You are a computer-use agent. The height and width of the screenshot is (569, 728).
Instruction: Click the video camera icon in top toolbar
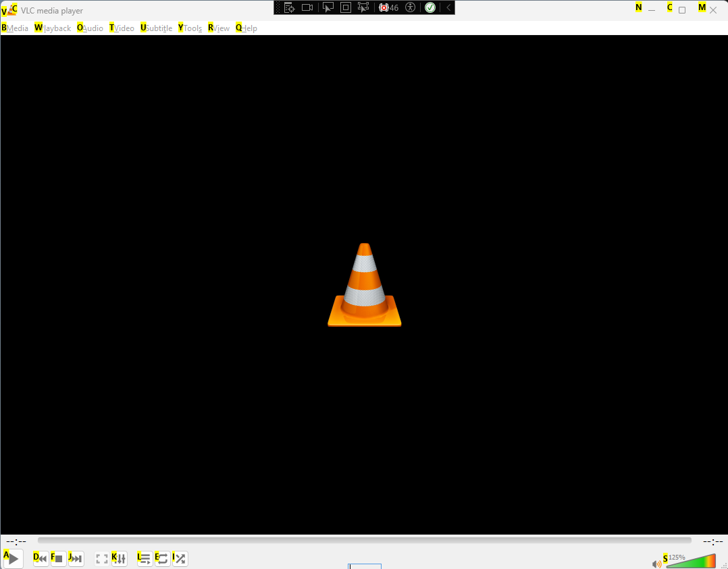pos(307,7)
